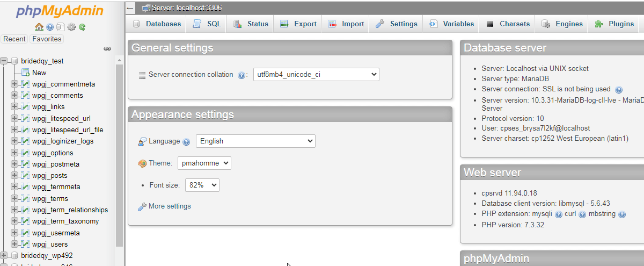Click the help icon next to Server connection collation

[x=241, y=75]
